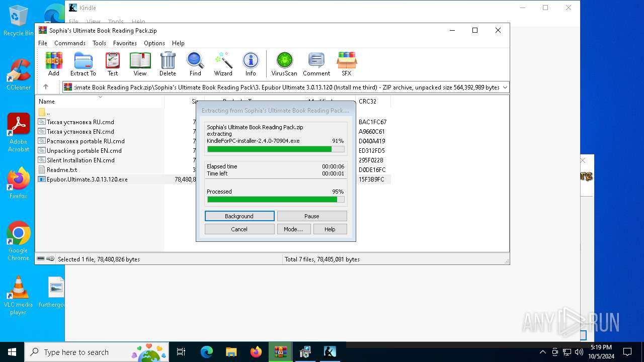The width and height of the screenshot is (644, 362).
Task: Open the View toolbar button
Action: point(140,64)
